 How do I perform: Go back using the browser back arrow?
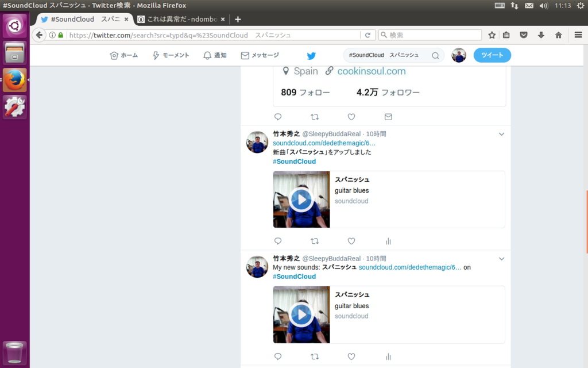[39, 35]
